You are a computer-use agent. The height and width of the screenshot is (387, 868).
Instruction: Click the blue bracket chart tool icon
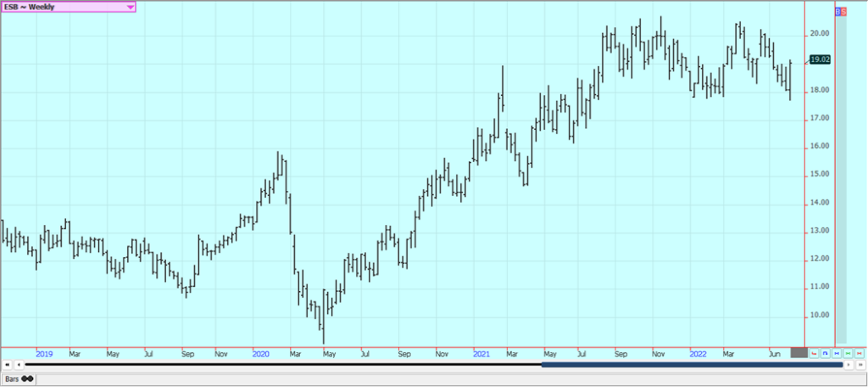coord(826,353)
